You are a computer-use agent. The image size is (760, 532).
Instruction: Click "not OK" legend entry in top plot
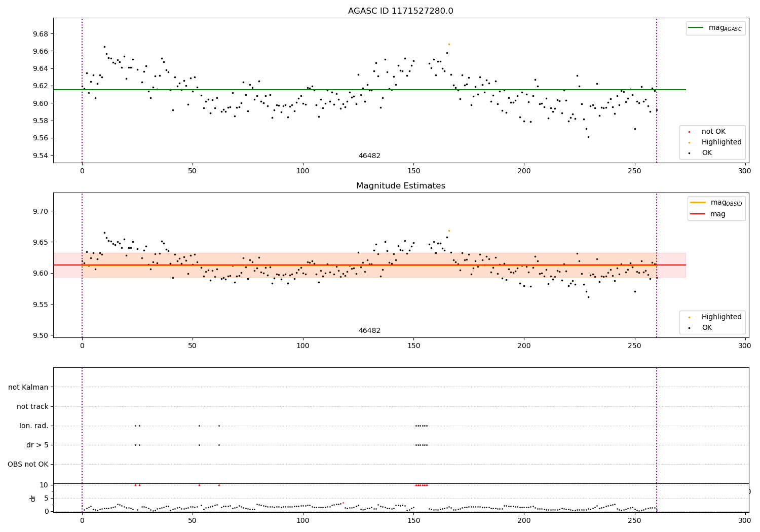click(713, 132)
